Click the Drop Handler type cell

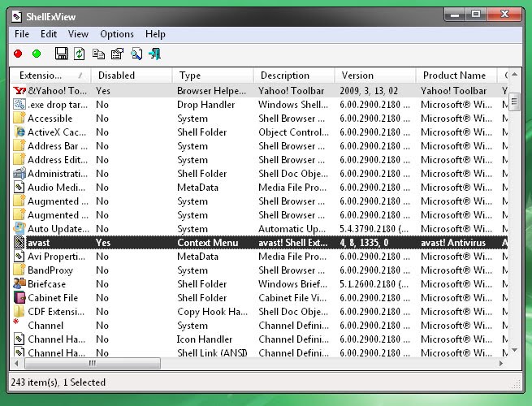pyautogui.click(x=206, y=105)
